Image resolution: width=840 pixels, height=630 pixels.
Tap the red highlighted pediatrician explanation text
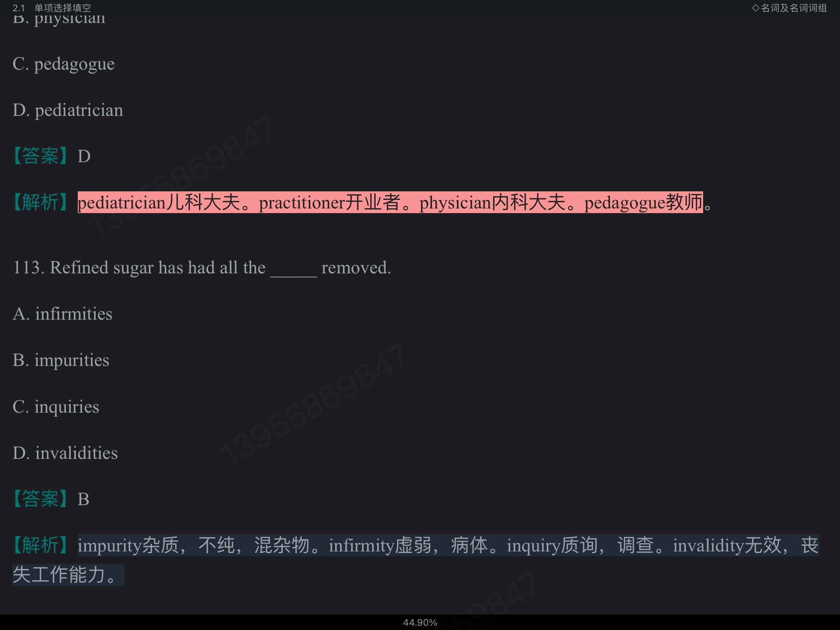point(390,202)
